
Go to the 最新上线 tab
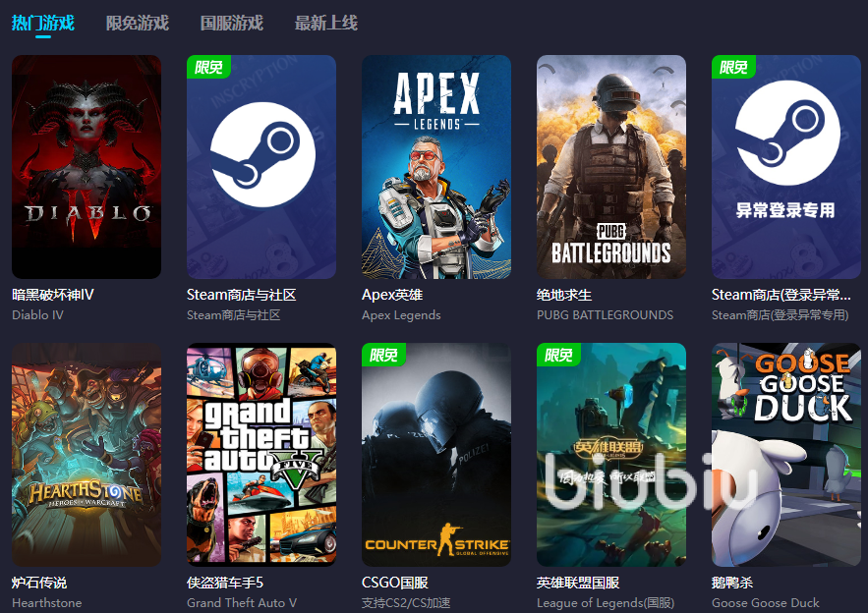click(325, 23)
